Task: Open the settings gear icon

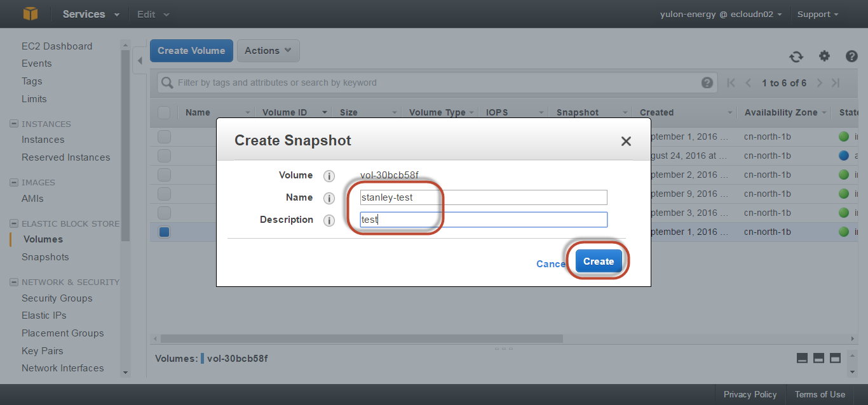Action: coord(824,56)
